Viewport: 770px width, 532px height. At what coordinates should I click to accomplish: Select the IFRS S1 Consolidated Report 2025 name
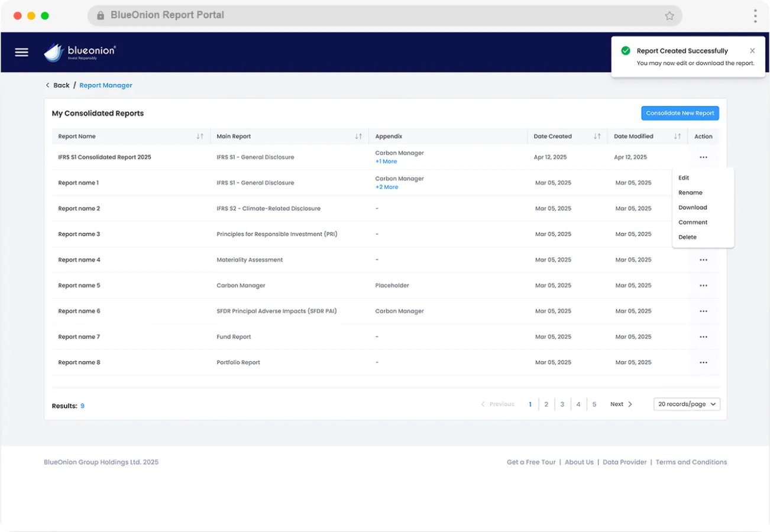105,157
